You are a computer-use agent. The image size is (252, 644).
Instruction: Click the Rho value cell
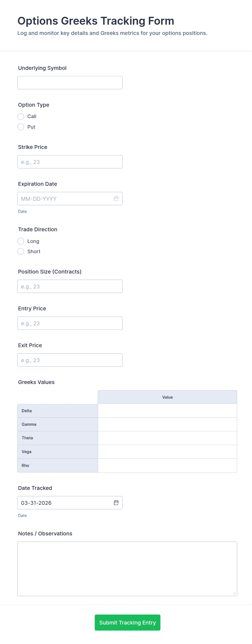(x=167, y=466)
